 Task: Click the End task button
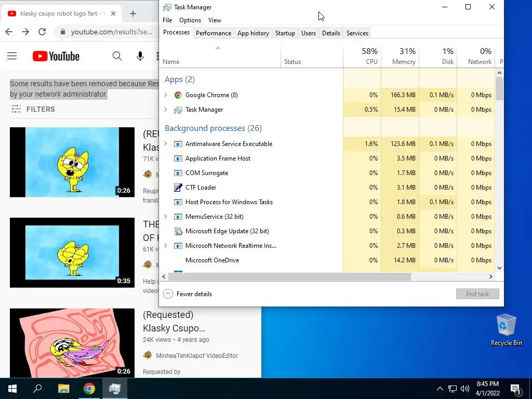477,294
